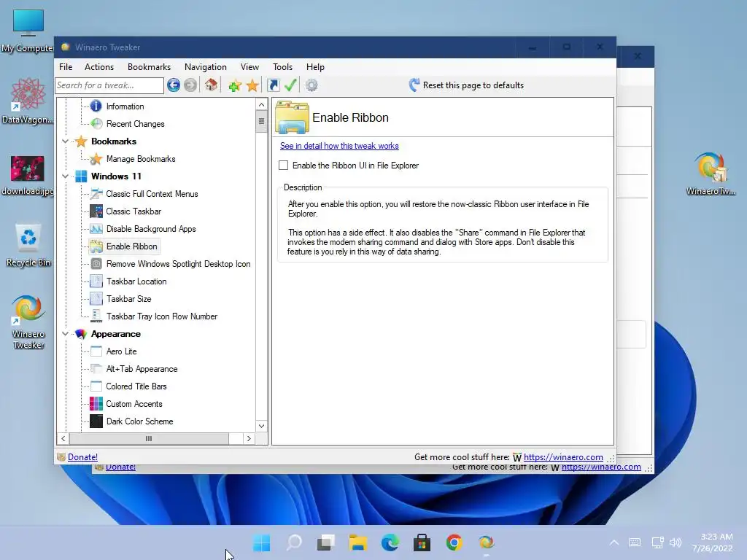Viewport: 747px width, 560px height.
Task: Open the https://winaero.com link in front window
Action: [563, 457]
